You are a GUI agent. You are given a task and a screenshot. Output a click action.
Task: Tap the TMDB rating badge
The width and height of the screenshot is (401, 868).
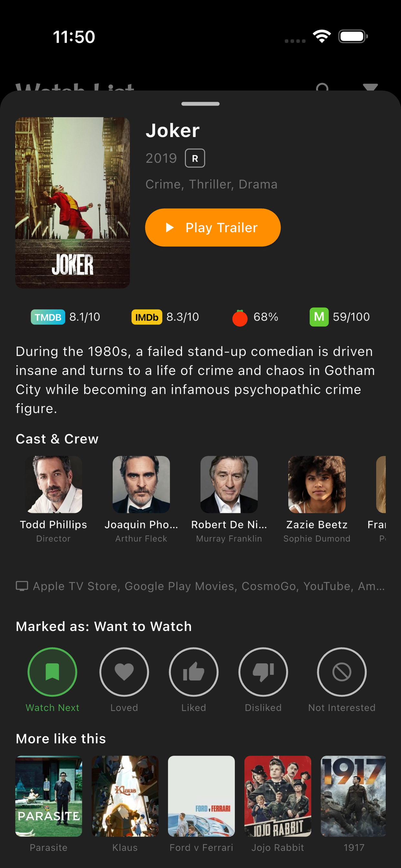[x=48, y=317]
